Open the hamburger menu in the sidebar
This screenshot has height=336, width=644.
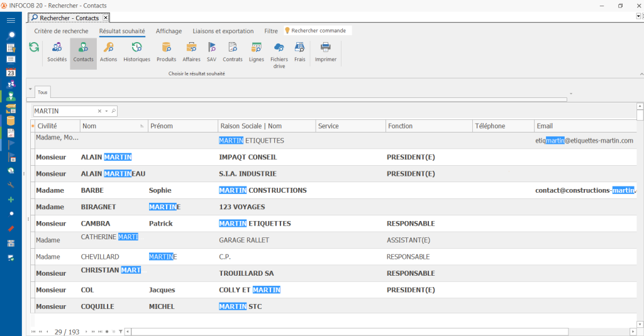[x=11, y=20]
